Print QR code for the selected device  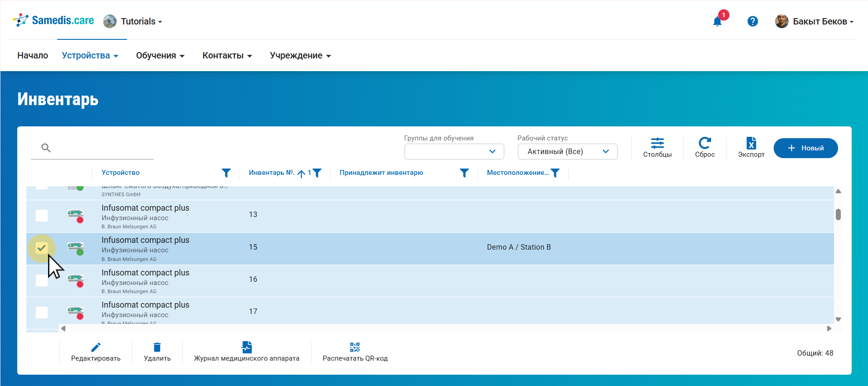pyautogui.click(x=355, y=352)
